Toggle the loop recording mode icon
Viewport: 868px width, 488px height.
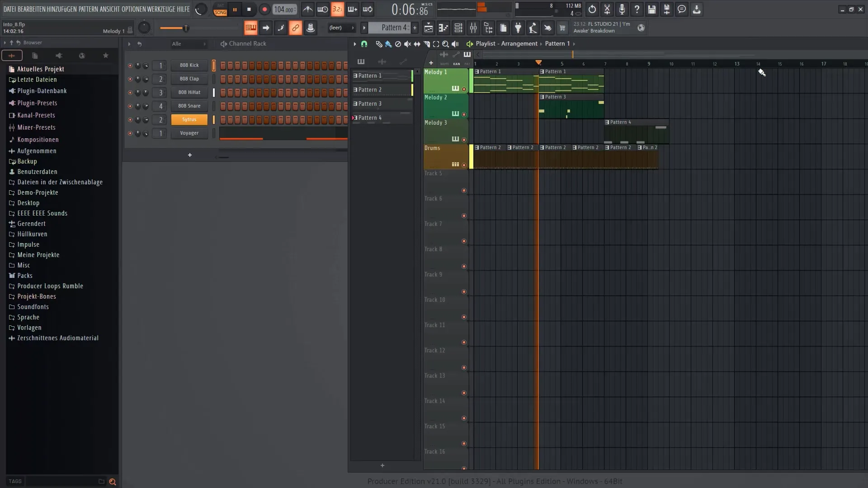pyautogui.click(x=368, y=9)
